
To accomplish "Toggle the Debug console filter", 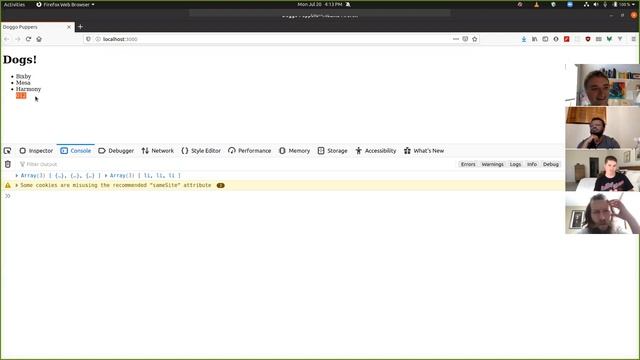I will (x=551, y=164).
